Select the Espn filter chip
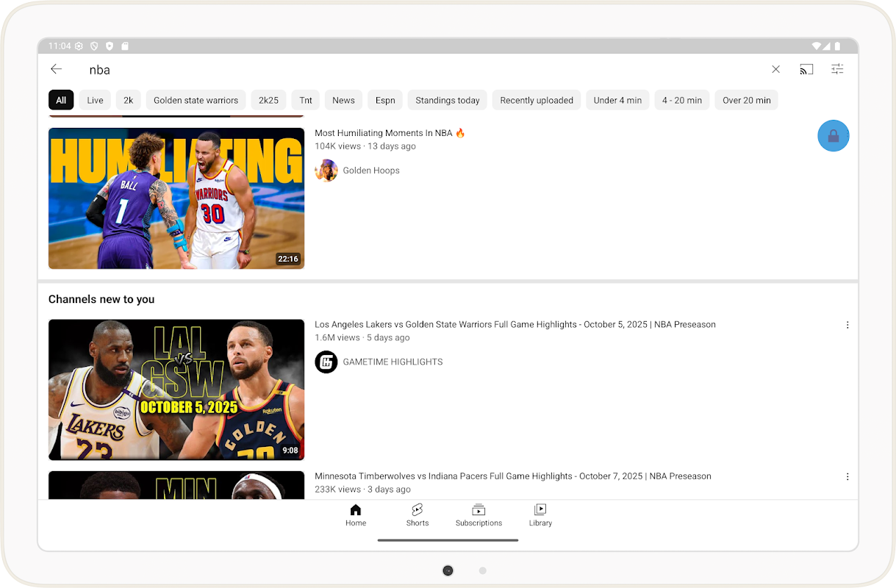The image size is (896, 588). [x=385, y=100]
